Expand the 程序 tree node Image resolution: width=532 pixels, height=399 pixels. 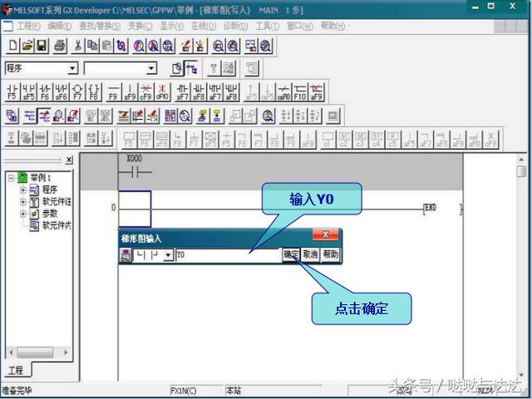pyautogui.click(x=23, y=190)
